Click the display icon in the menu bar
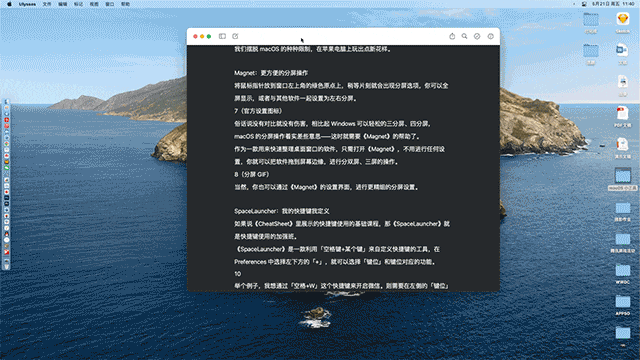Screen dimensions: 640x360 click(584, 4)
